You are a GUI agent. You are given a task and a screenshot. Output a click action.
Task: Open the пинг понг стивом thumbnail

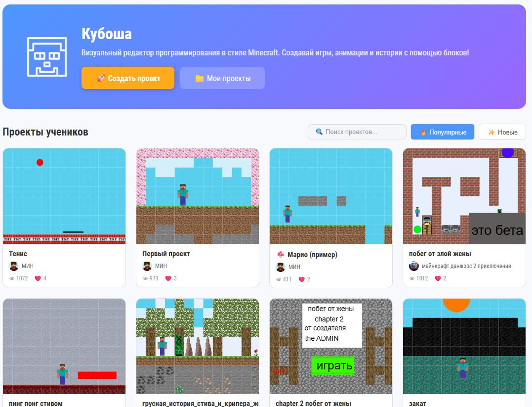[x=64, y=346]
